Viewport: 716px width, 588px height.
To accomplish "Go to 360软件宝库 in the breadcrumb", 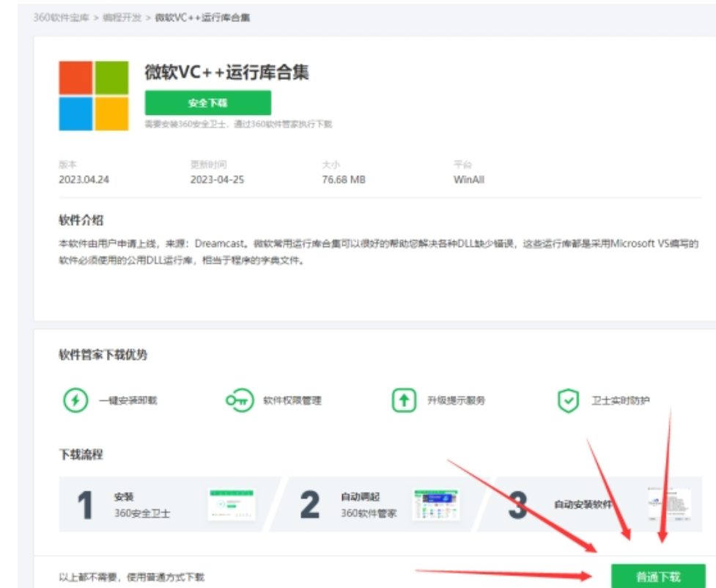I will coord(62,18).
